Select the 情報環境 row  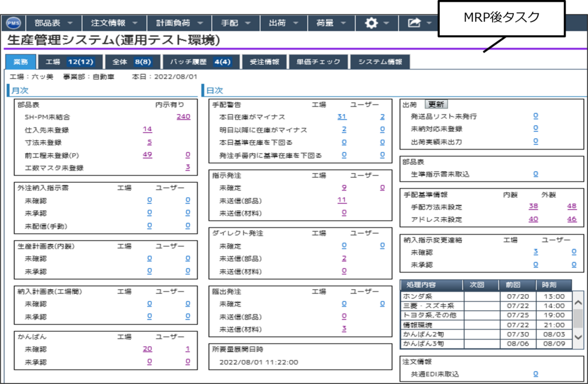(x=486, y=325)
